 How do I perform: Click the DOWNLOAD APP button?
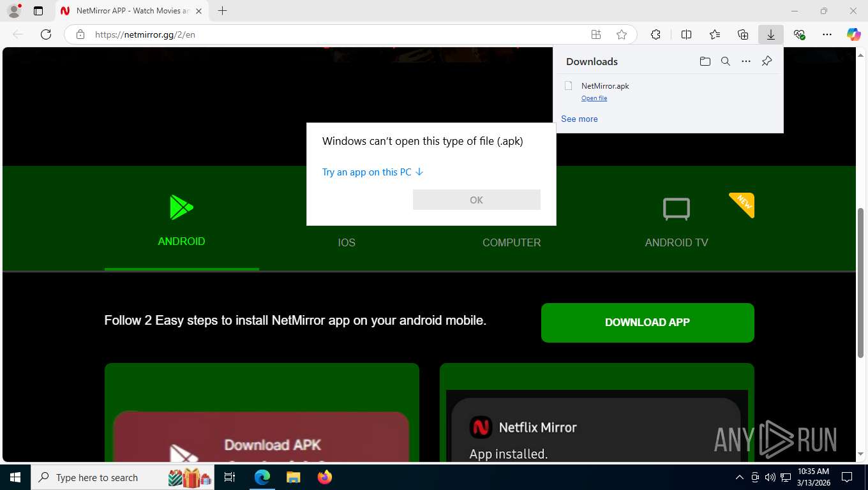pos(648,322)
